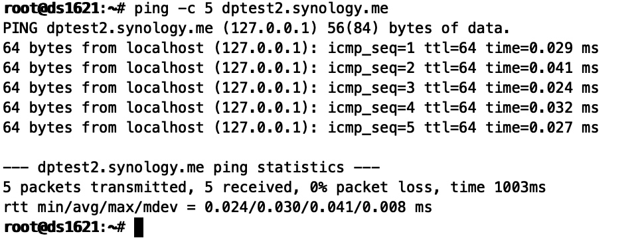The width and height of the screenshot is (644, 240).
Task: Click the hostname dptest2.synology.me in command line
Action: (304, 8)
